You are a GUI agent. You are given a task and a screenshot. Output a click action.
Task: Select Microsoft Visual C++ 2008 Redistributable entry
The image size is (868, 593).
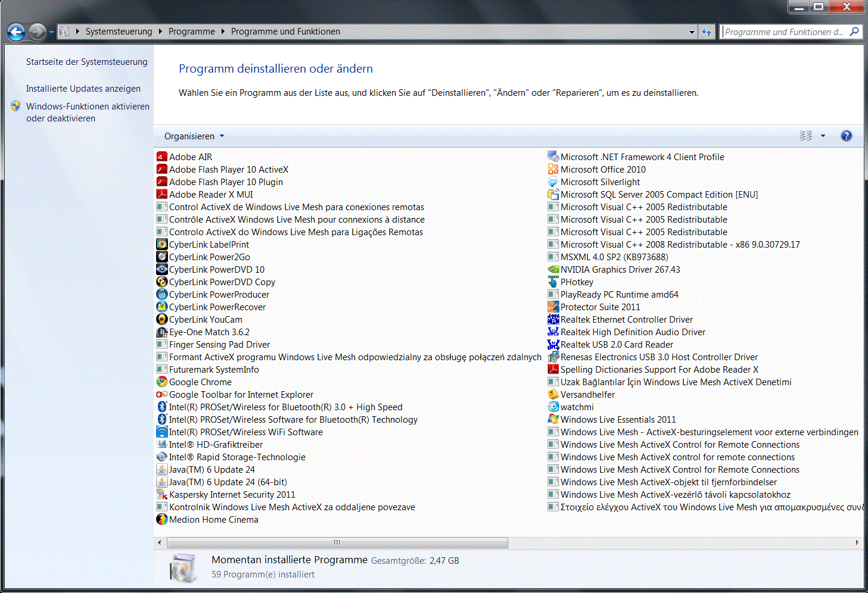click(x=674, y=244)
